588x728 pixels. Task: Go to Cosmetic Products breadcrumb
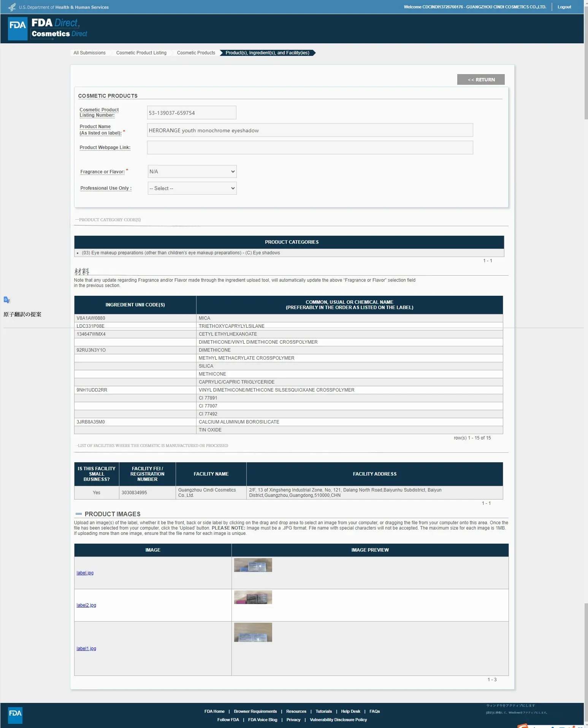196,53
